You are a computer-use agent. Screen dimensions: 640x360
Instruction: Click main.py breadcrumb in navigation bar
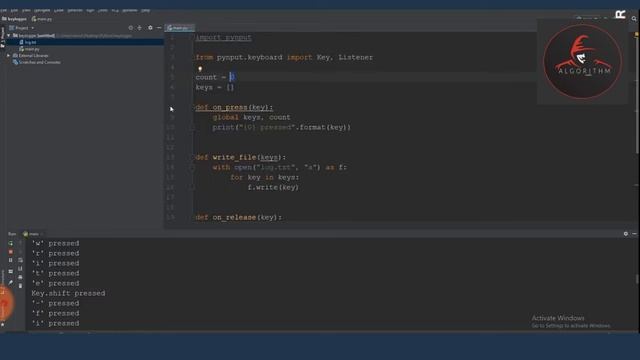[42, 19]
